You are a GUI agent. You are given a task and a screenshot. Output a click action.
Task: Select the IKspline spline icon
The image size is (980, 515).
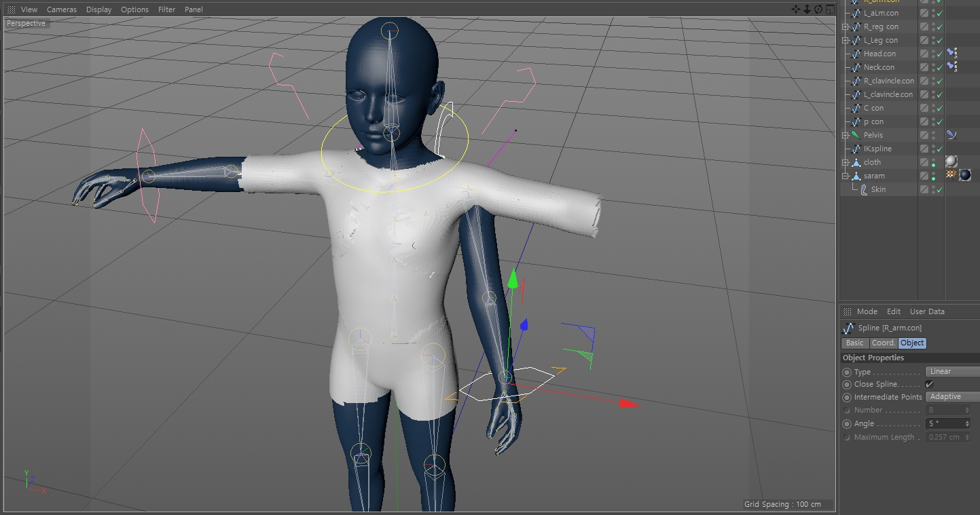[856, 149]
